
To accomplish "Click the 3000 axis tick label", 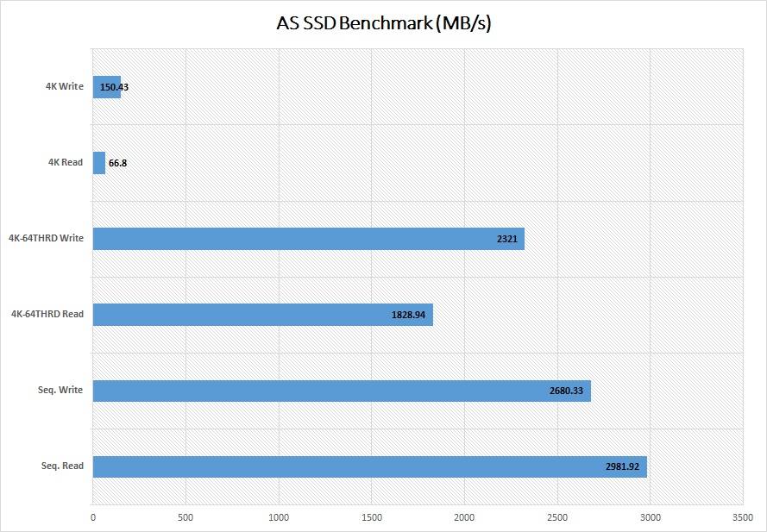I will [x=650, y=518].
